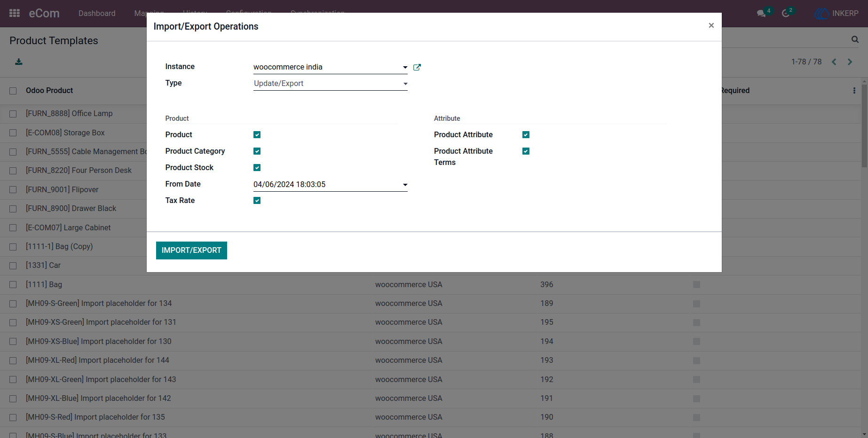The width and height of the screenshot is (868, 438).
Task: Toggle Required checkbox in [1111] Bag row
Action: 696,285
